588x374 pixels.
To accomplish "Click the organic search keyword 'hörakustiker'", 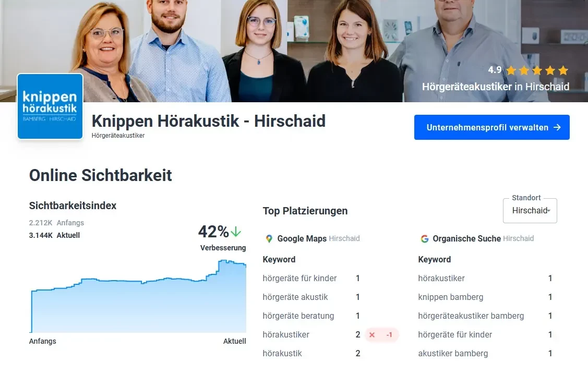I will click(x=441, y=279).
